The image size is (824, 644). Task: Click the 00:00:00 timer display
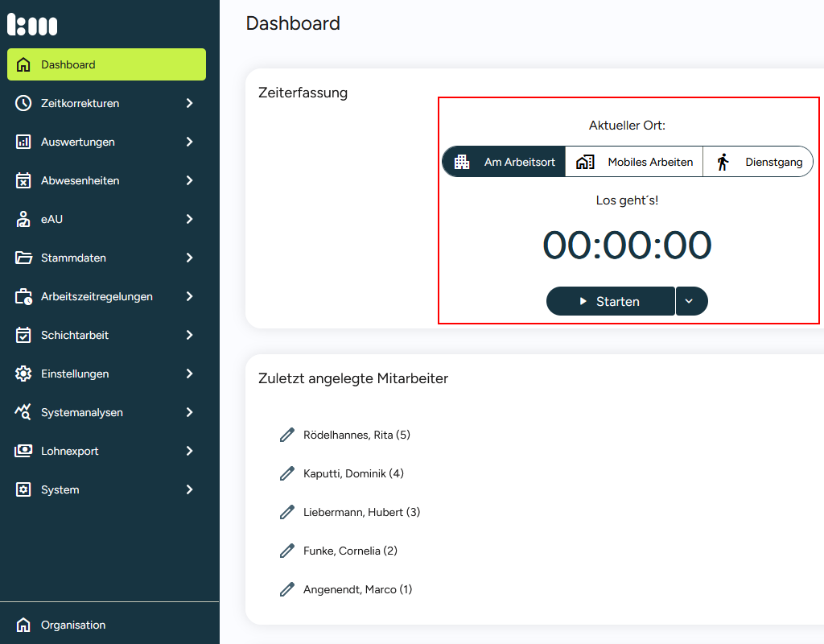[627, 246]
